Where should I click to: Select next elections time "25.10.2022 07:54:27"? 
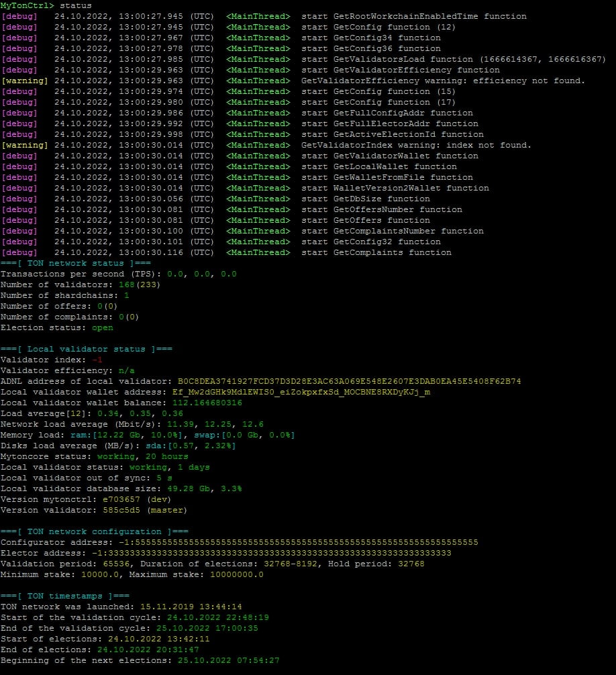[229, 661]
